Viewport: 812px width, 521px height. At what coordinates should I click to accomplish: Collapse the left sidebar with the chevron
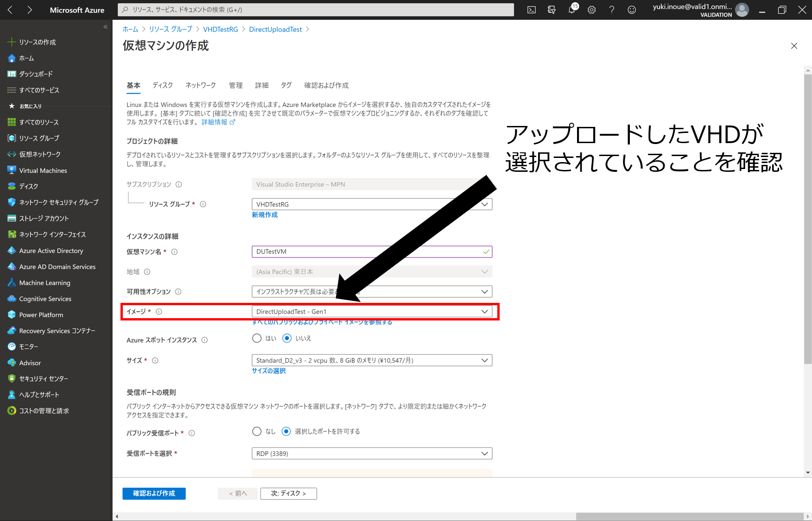(x=105, y=27)
